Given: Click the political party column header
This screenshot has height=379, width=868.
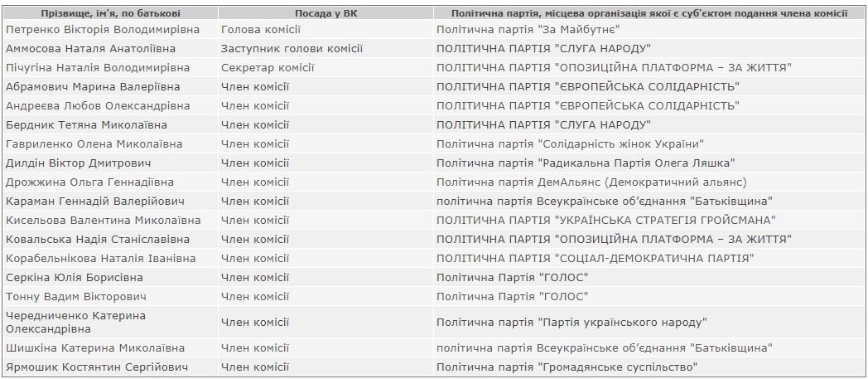Looking at the screenshot, I should 649,14.
